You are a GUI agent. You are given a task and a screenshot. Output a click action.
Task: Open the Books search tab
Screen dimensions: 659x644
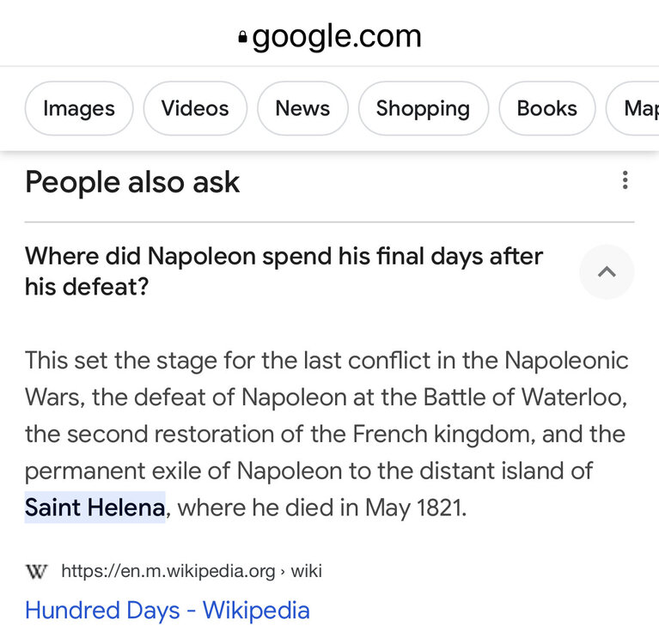546,108
